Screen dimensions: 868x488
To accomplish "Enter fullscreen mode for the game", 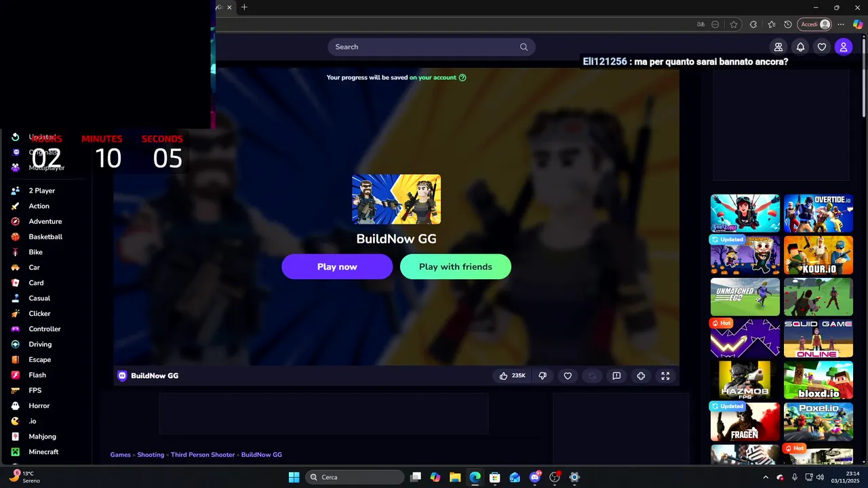I will click(665, 375).
